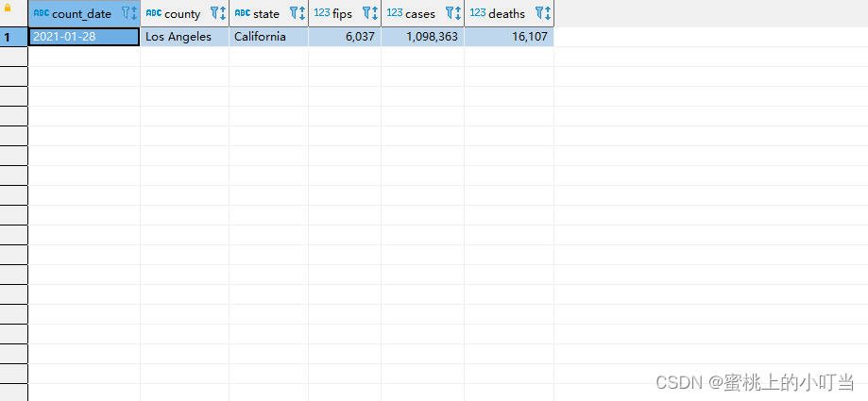This screenshot has height=401, width=868.
Task: Click ABC type icon of county column
Action: [x=154, y=13]
